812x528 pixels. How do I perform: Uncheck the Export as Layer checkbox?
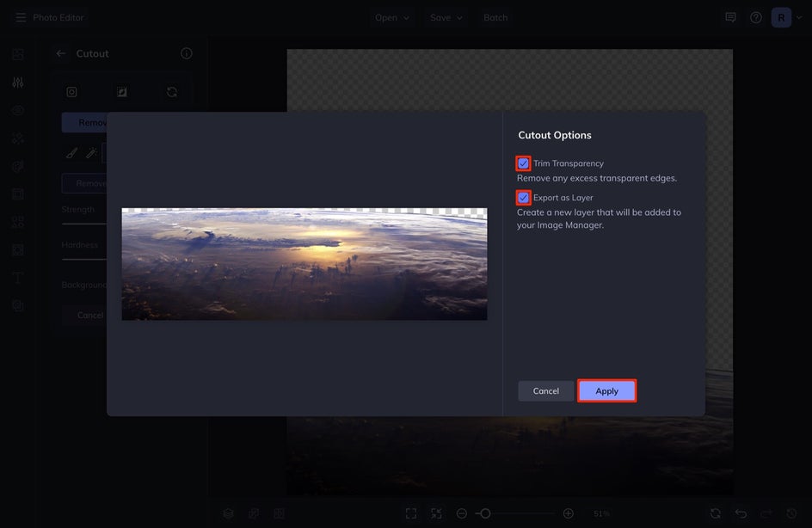[523, 198]
